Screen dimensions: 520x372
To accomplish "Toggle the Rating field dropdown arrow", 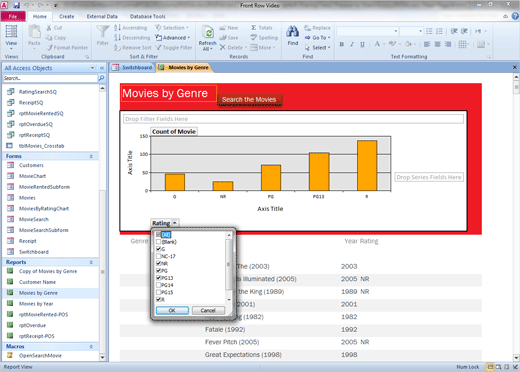I will (x=175, y=223).
